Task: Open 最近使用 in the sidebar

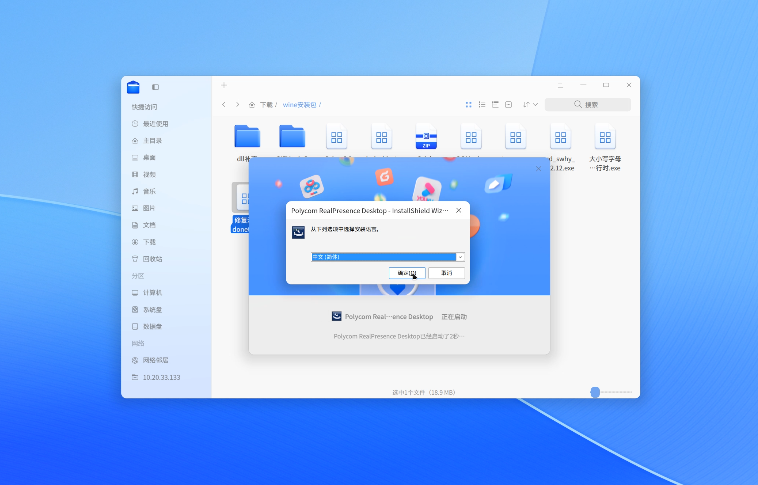Action: (150, 124)
